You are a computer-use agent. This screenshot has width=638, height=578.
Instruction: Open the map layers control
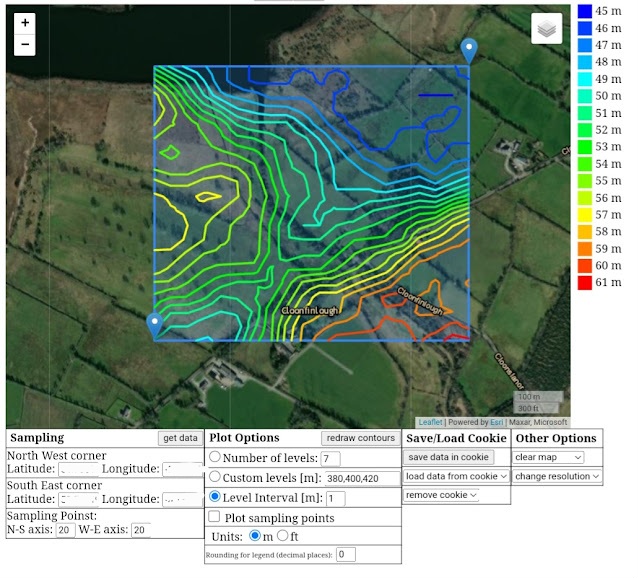click(545, 29)
